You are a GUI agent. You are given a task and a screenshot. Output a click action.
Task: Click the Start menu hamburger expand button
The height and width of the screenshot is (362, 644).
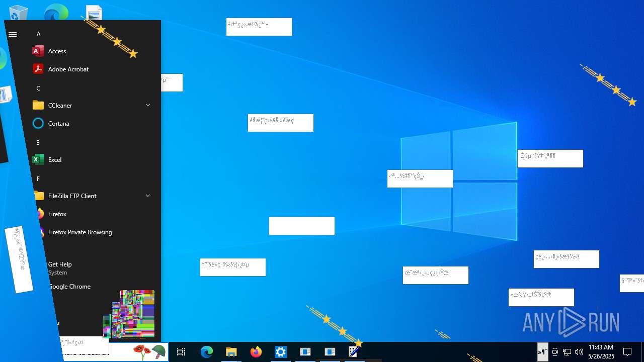(x=13, y=34)
